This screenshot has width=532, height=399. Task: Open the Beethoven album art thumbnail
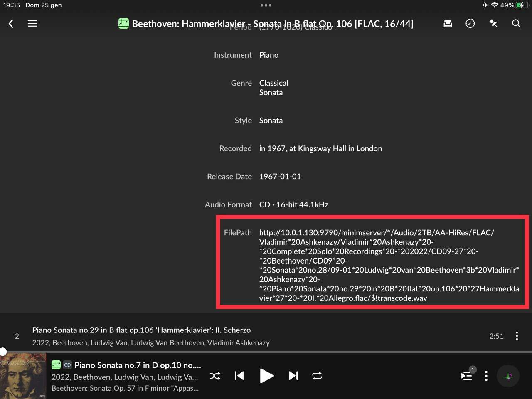coord(23,376)
